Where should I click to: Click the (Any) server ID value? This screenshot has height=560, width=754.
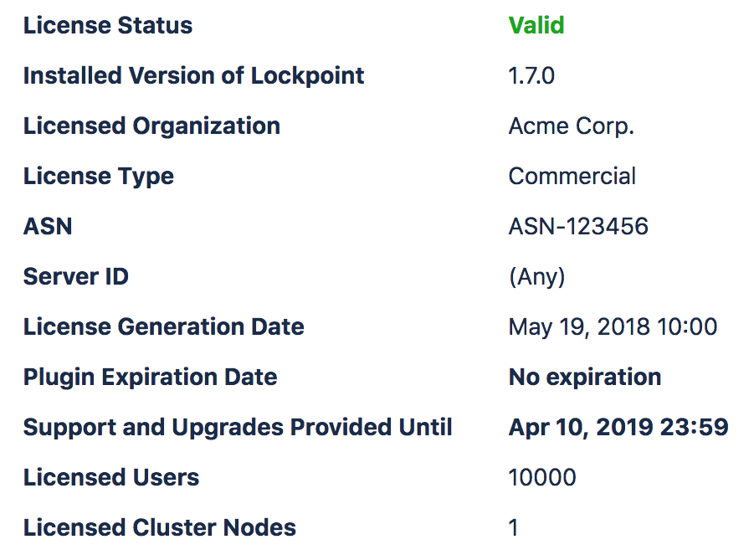click(x=536, y=276)
